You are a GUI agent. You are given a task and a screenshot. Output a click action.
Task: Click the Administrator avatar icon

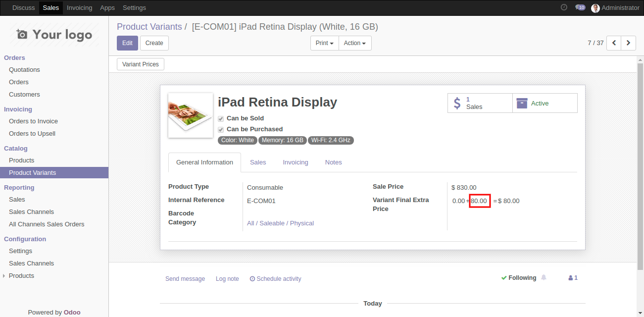click(595, 8)
